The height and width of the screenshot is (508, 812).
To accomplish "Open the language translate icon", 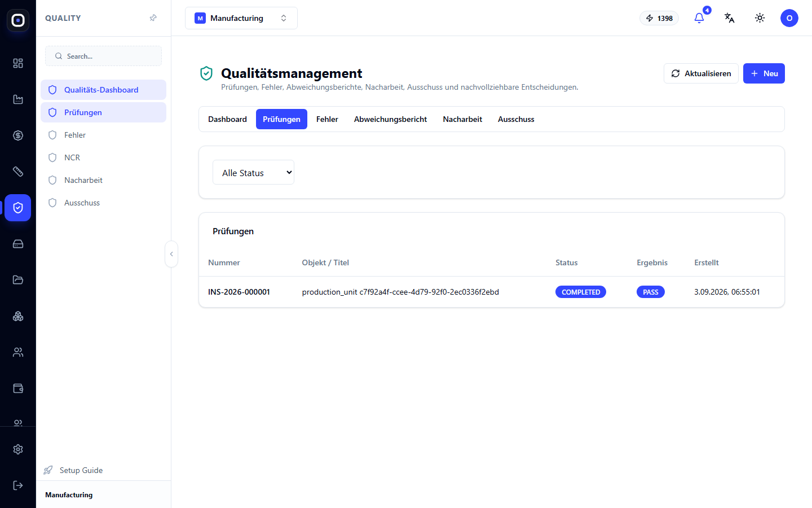I will (x=730, y=18).
